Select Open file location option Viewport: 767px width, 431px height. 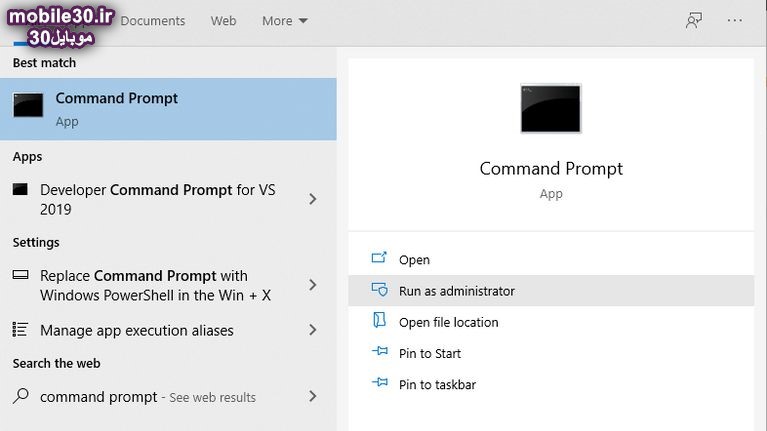point(448,322)
